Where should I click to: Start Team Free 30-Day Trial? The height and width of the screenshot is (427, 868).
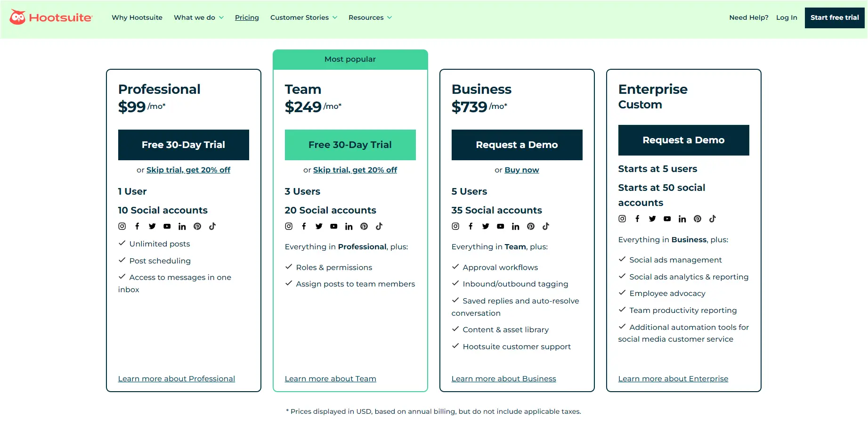(350, 145)
